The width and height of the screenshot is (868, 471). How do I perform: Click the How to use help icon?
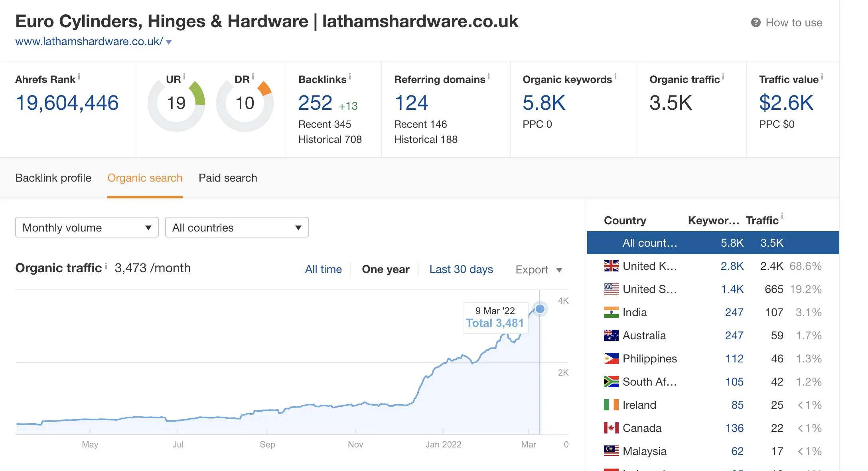click(x=756, y=23)
